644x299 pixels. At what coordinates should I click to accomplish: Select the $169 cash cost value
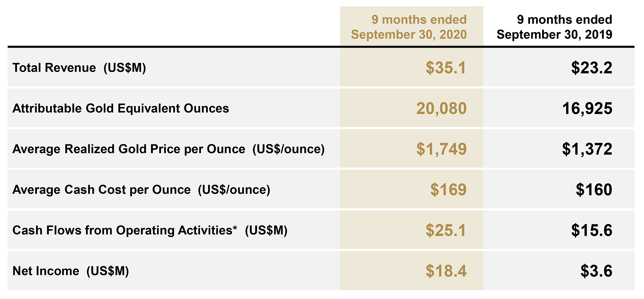[x=448, y=189]
